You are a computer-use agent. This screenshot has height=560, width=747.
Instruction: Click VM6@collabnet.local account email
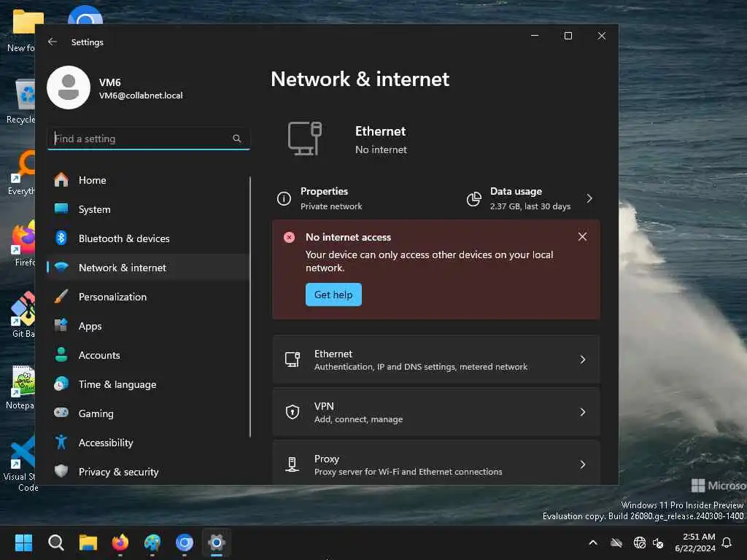[141, 96]
